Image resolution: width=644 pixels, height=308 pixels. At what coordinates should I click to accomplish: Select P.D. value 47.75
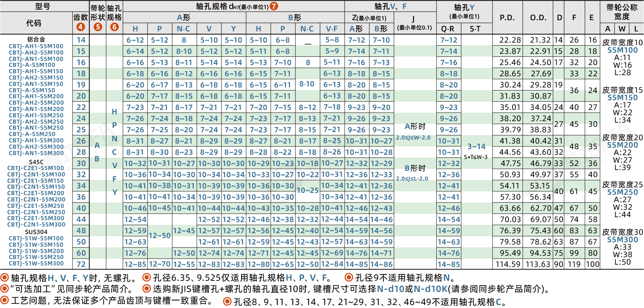pos(510,163)
